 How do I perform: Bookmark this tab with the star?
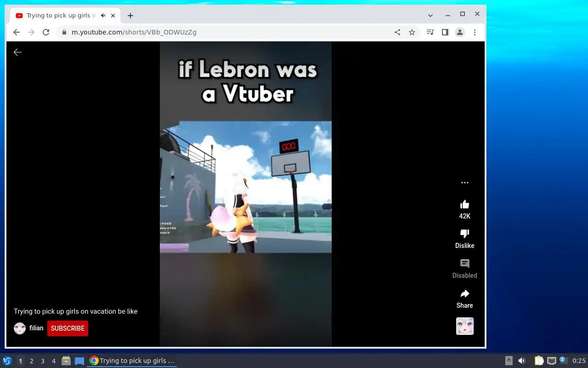412,32
